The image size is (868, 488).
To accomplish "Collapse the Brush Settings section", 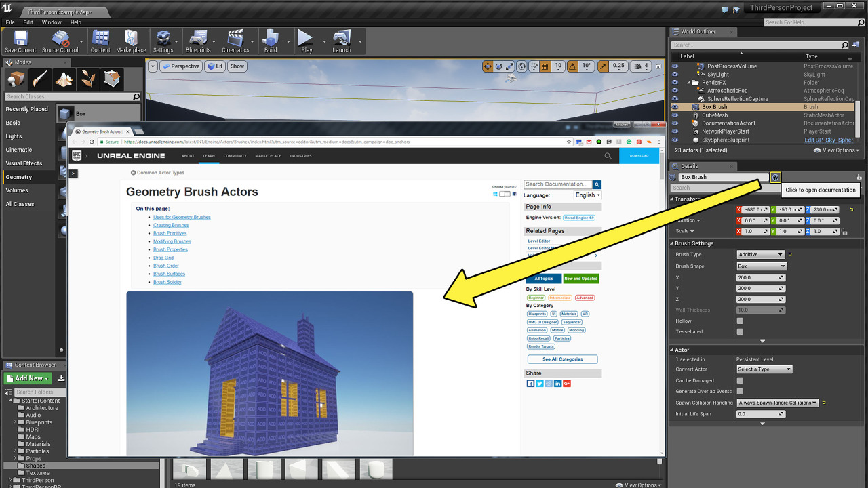I will click(673, 243).
